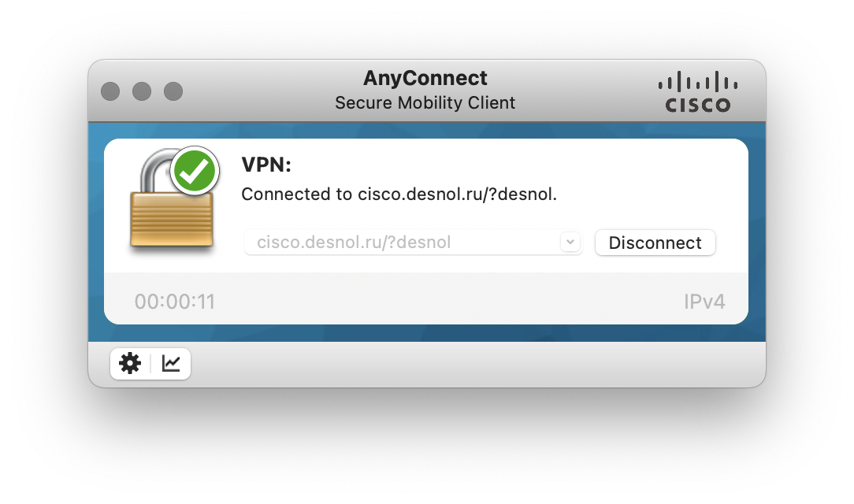Open the statistics graph icon
The height and width of the screenshot is (504, 854).
171,363
